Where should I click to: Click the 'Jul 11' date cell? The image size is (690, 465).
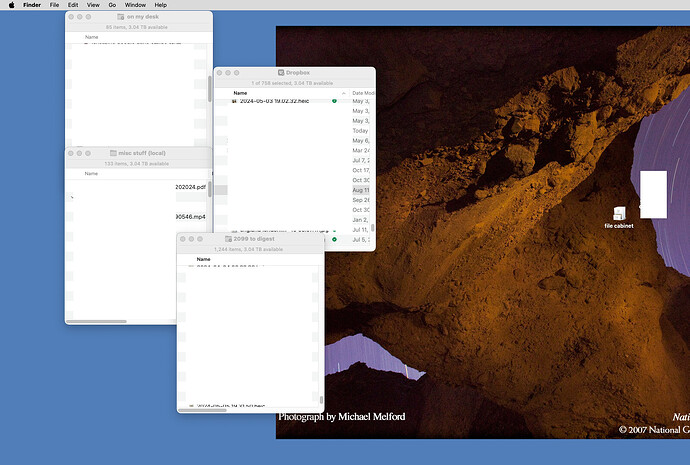pos(360,230)
